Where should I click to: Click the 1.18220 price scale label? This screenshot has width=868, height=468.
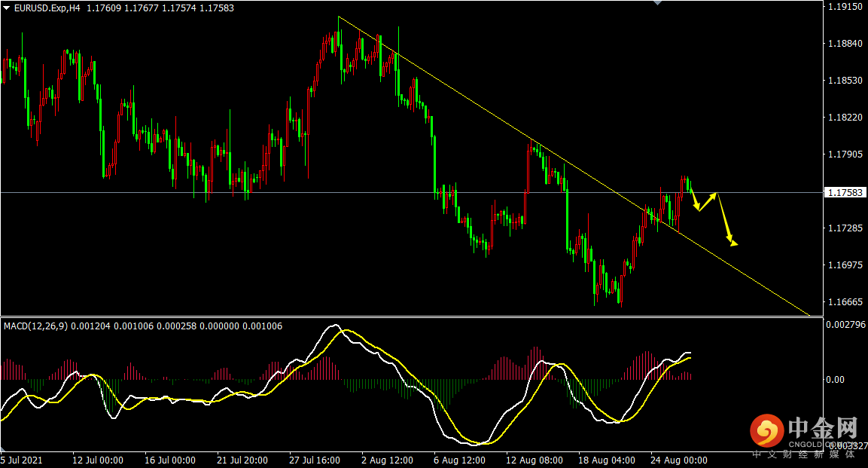pos(845,118)
